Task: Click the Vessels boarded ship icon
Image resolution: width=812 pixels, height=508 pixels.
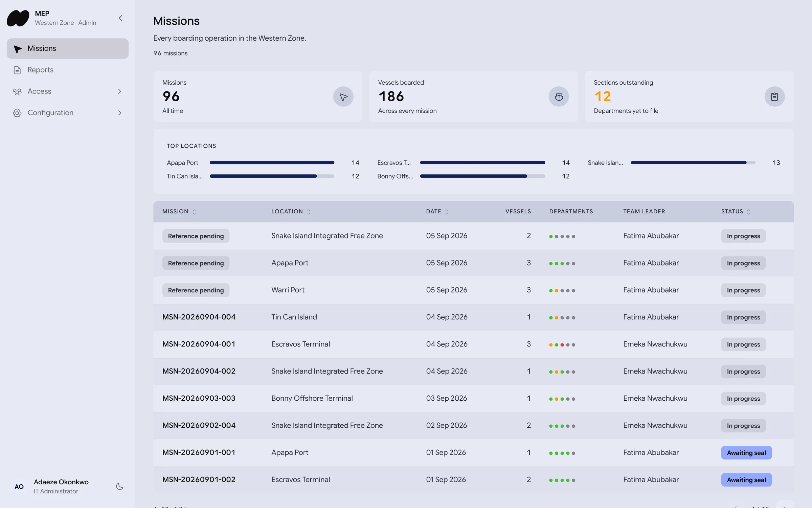Action: tap(559, 97)
